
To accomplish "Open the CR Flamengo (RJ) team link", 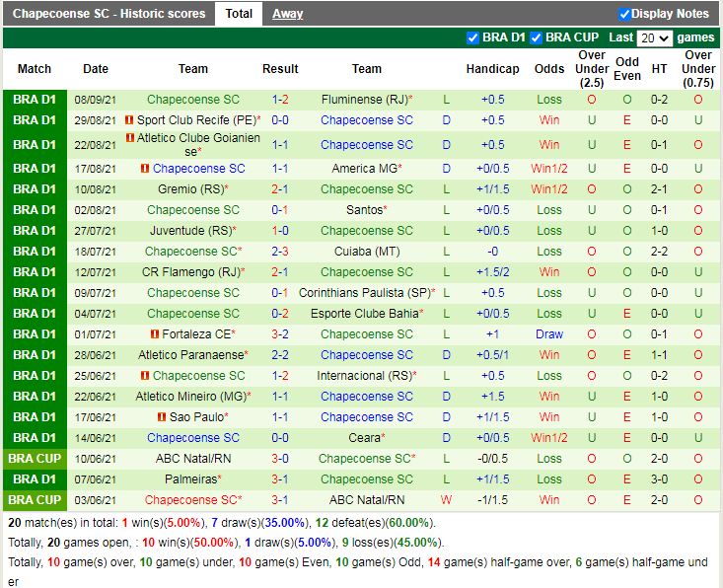I will 190,272.
